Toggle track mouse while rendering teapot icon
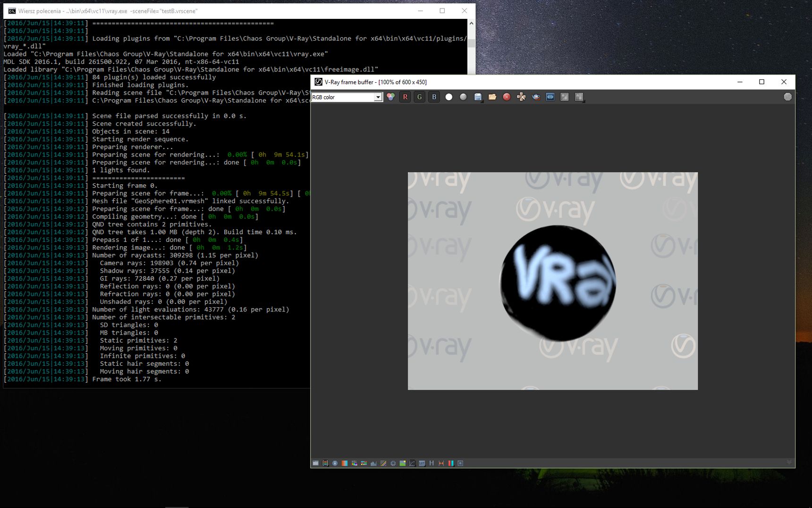 pyautogui.click(x=536, y=97)
